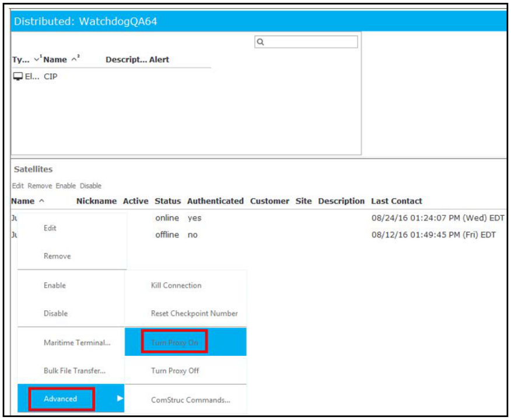Click the Enable link under Satellites
This screenshot has width=511, height=420.
pyautogui.click(x=66, y=185)
